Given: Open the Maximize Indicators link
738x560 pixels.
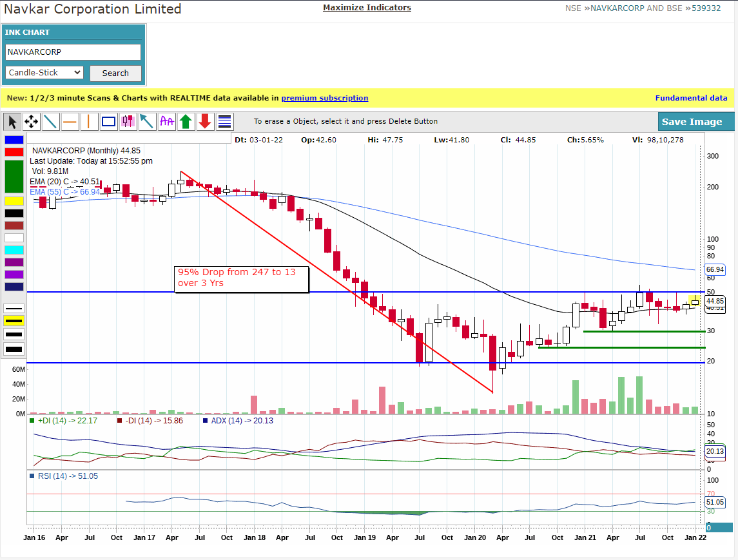Looking at the screenshot, I should pos(367,8).
